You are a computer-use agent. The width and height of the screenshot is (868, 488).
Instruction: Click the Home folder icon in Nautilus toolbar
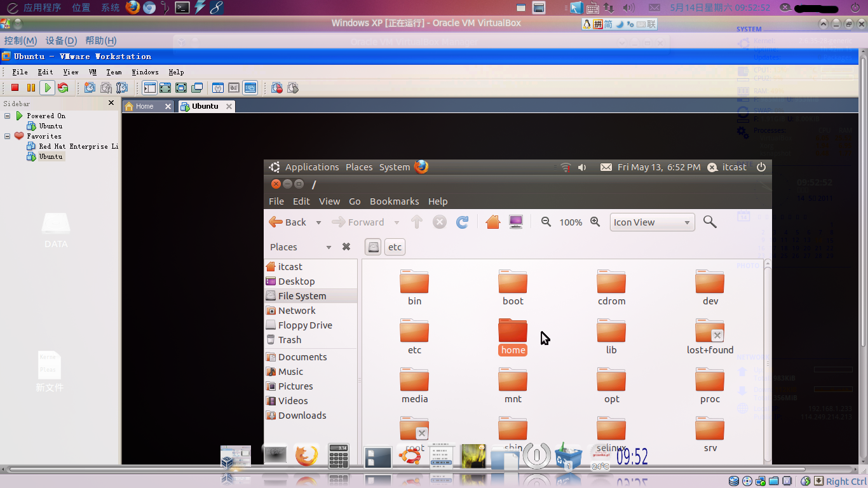(493, 222)
